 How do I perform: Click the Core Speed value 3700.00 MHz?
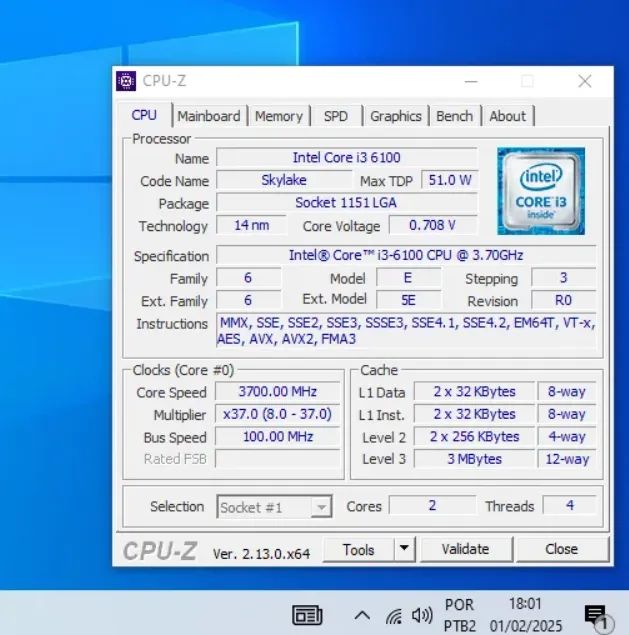coord(277,392)
